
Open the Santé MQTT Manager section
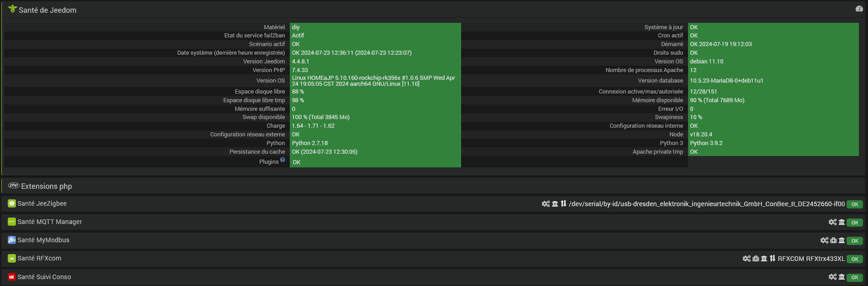click(x=50, y=222)
